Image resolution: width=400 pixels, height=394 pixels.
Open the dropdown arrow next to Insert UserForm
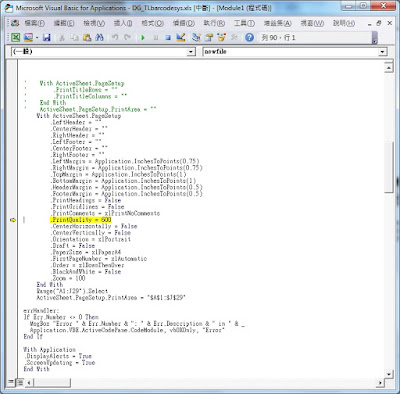37,38
